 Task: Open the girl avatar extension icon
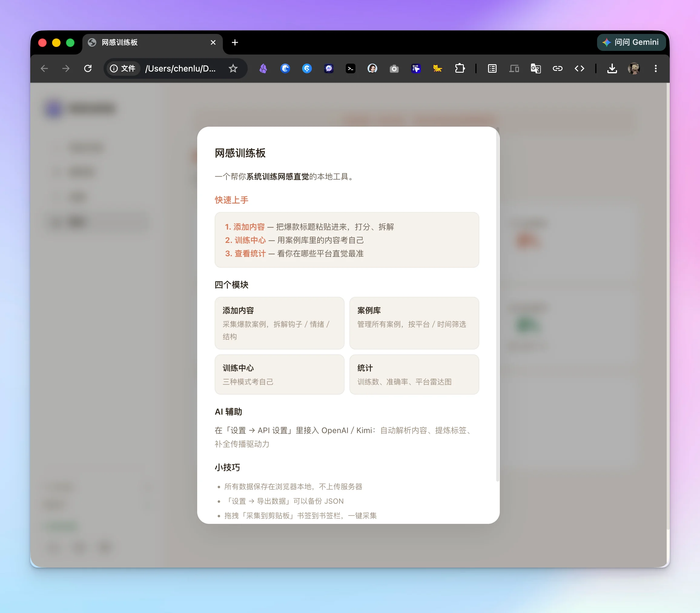click(x=372, y=68)
